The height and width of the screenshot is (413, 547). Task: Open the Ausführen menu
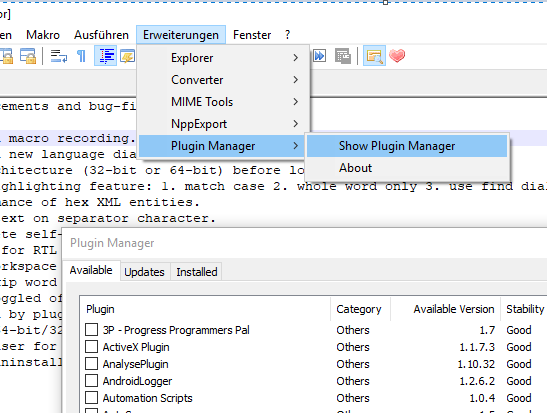[101, 35]
